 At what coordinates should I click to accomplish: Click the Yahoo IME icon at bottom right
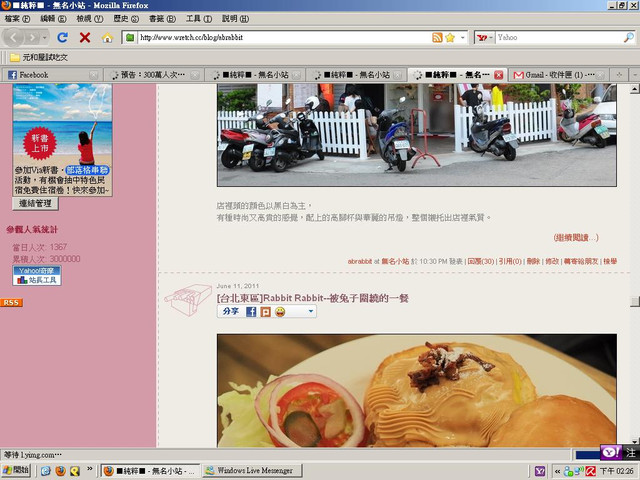tap(611, 452)
